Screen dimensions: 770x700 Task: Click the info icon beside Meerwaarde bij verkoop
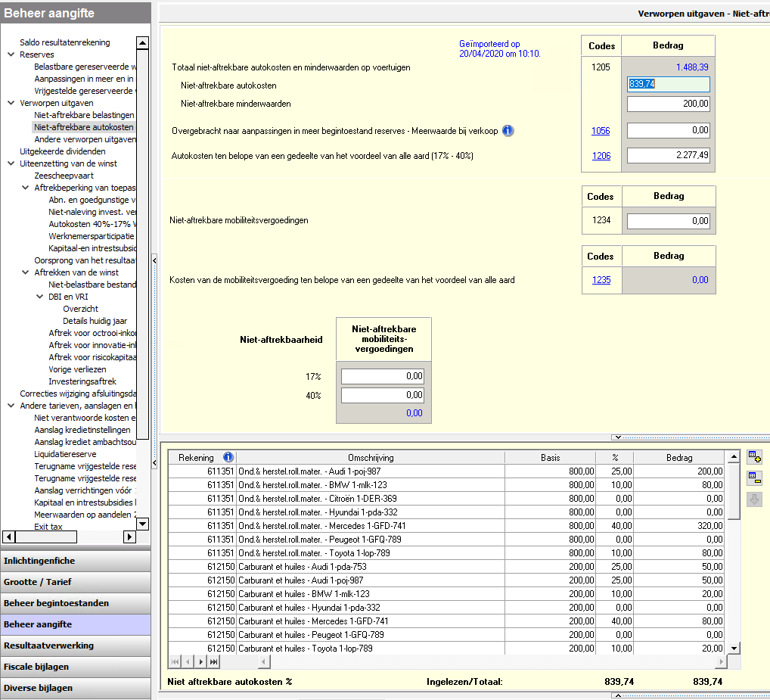[x=508, y=131]
